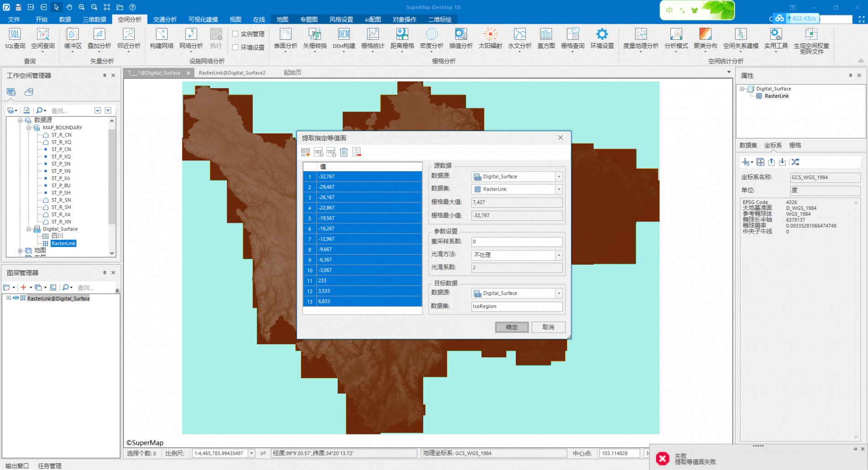Click the 确定 button
868x470 pixels.
coord(512,327)
